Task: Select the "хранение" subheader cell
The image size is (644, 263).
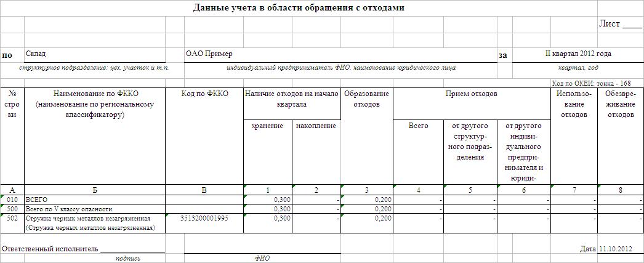Action: pos(267,126)
